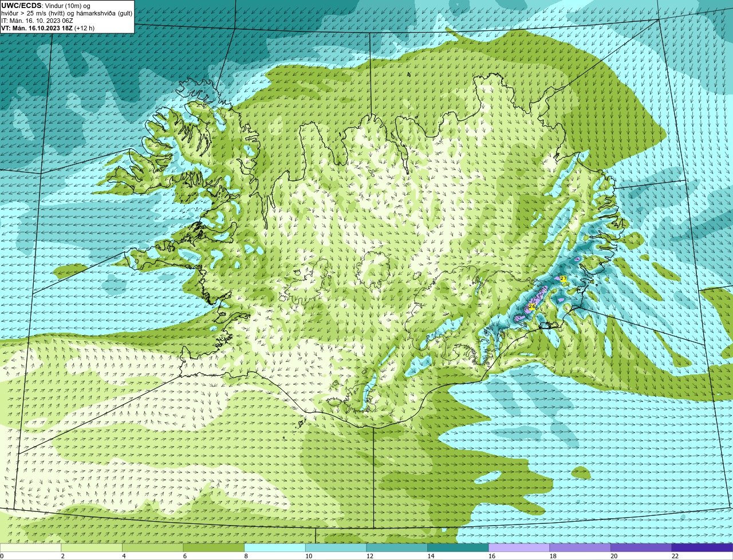Click the 4–6 m/s green legend swatch

pyautogui.click(x=153, y=547)
